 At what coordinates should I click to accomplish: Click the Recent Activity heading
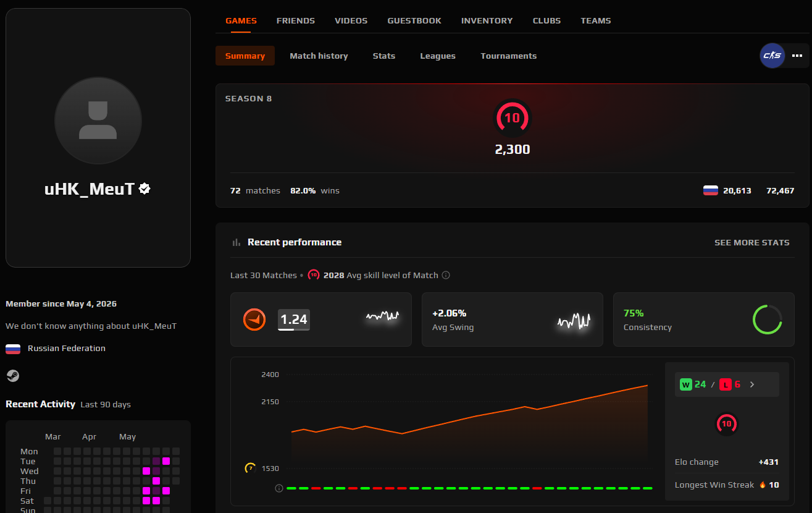tap(40, 404)
